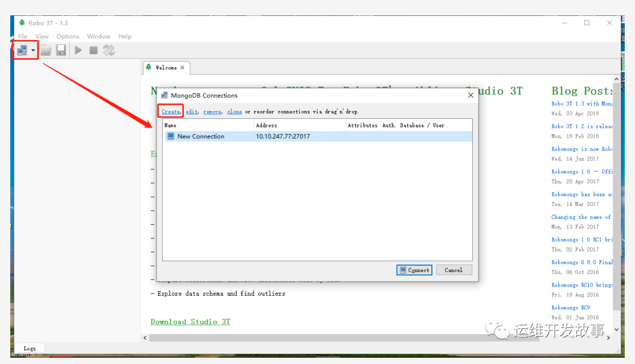Open the Robomongo 1.0 Official blog link

582,172
